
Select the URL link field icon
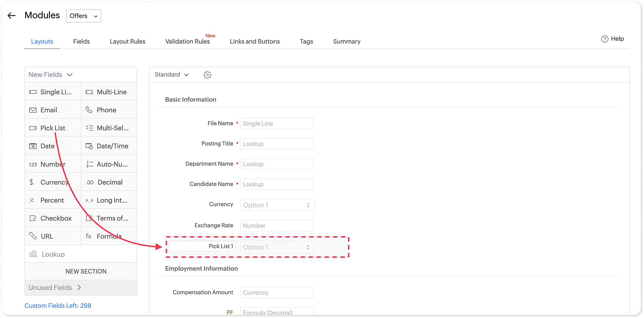(33, 236)
